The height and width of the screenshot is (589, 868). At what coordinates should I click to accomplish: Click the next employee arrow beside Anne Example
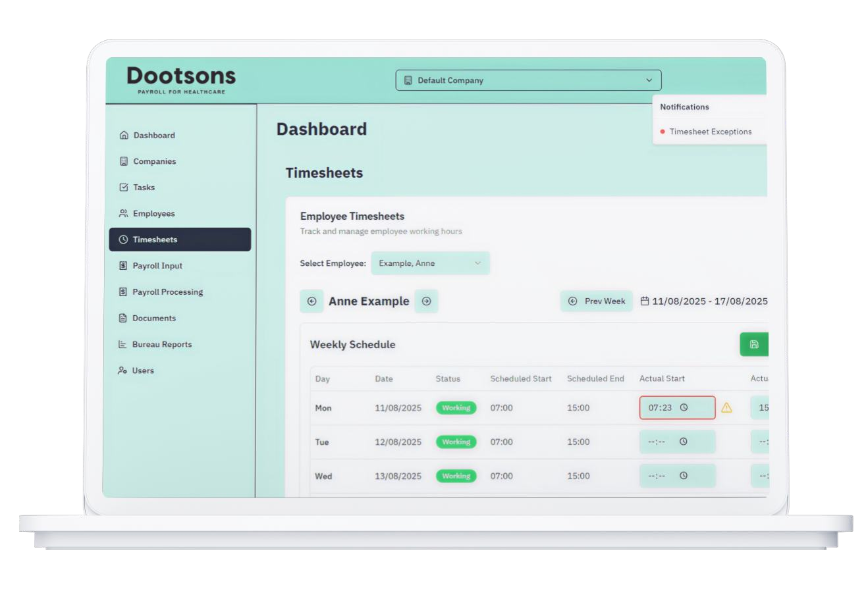coord(426,301)
